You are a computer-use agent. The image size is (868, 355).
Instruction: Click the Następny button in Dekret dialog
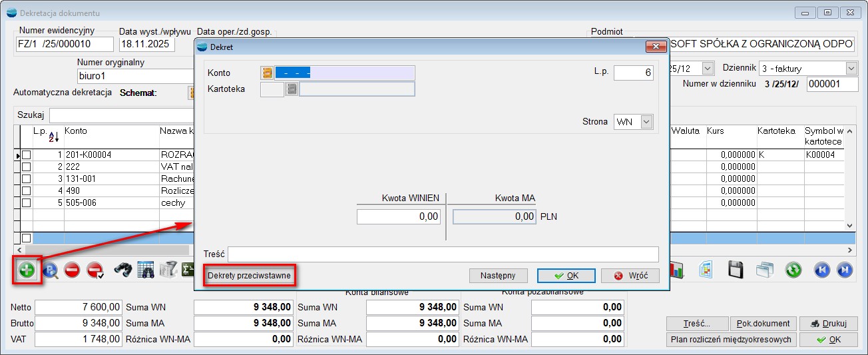click(498, 276)
